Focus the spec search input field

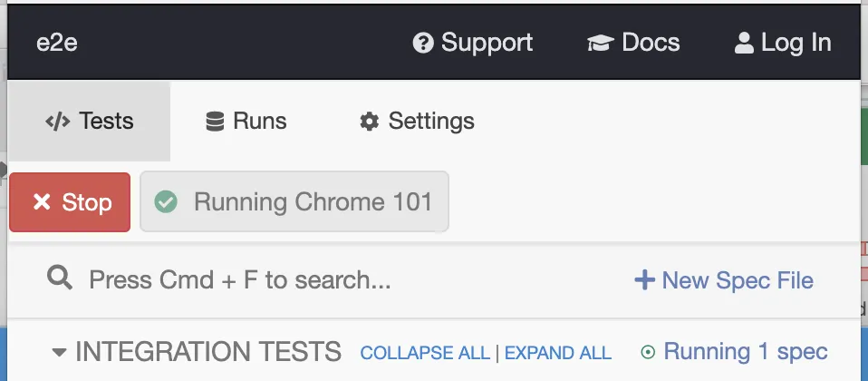[x=344, y=279]
